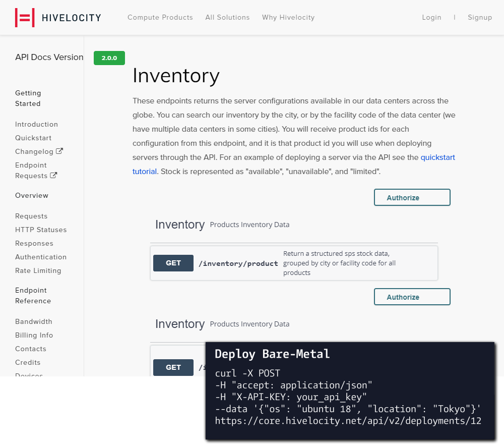Select the Getting Started sidebar heading
This screenshot has height=444, width=504.
(28, 98)
